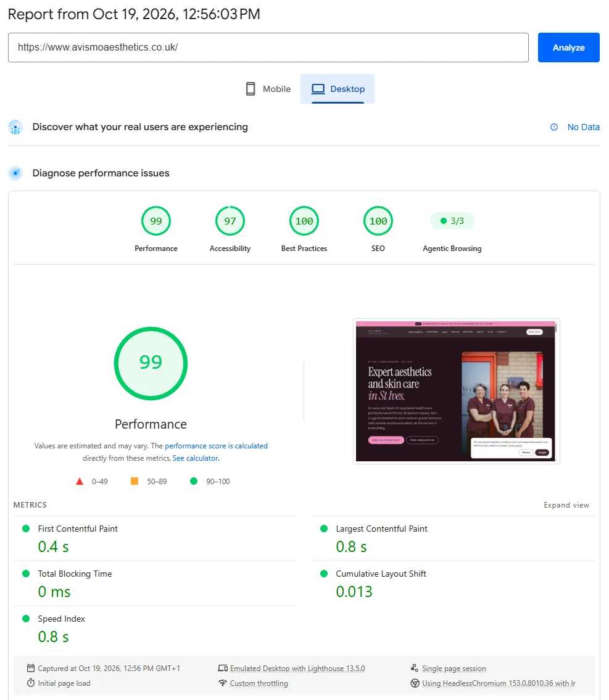The height and width of the screenshot is (700, 609).
Task: Focus the URL input field
Action: (x=268, y=47)
